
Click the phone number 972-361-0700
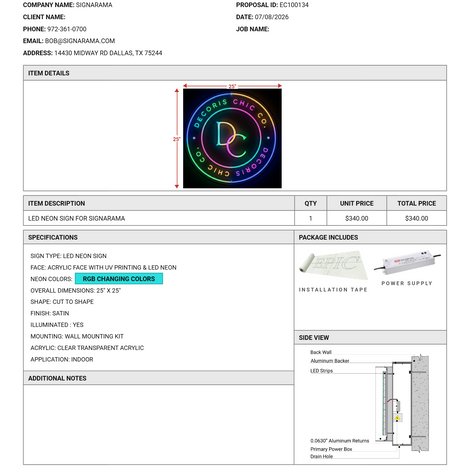(x=67, y=29)
